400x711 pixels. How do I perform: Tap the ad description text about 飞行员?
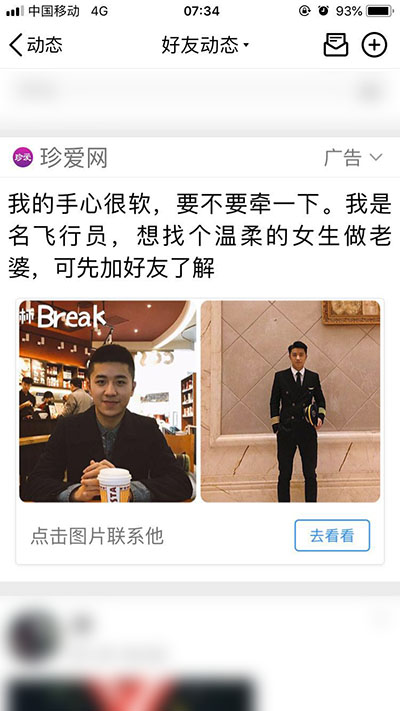tap(200, 237)
